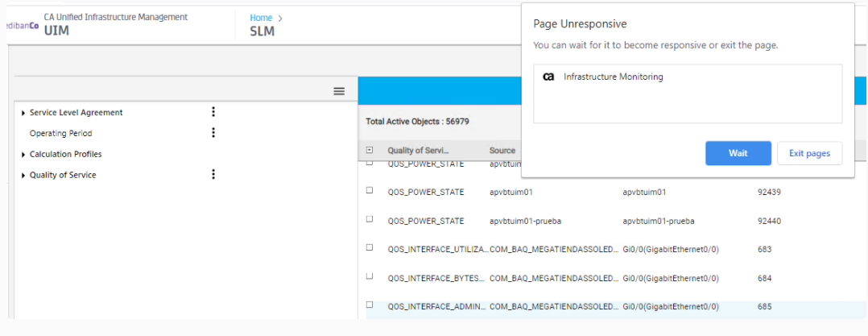Click the Exit pages button
868x336 pixels.
(x=809, y=153)
